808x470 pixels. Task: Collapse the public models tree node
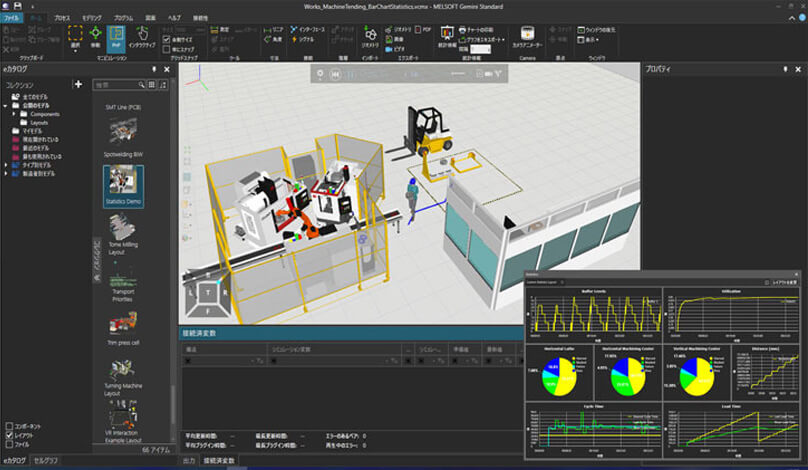6,105
